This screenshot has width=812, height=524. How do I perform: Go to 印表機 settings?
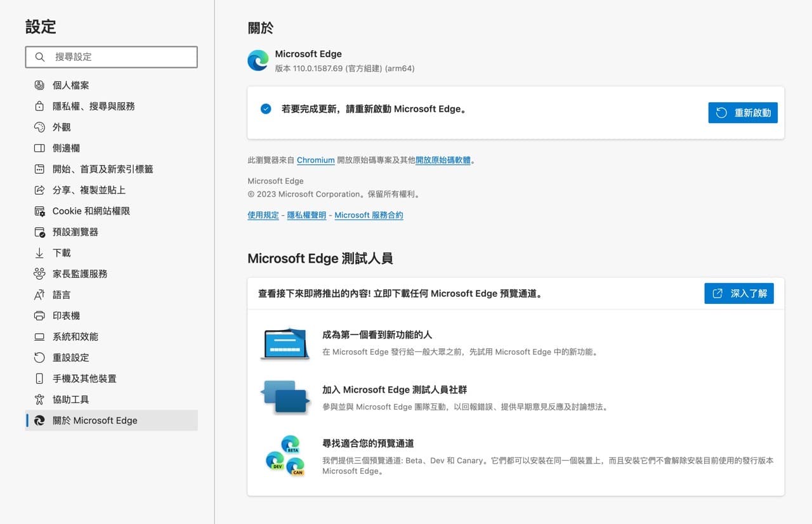tap(112, 315)
